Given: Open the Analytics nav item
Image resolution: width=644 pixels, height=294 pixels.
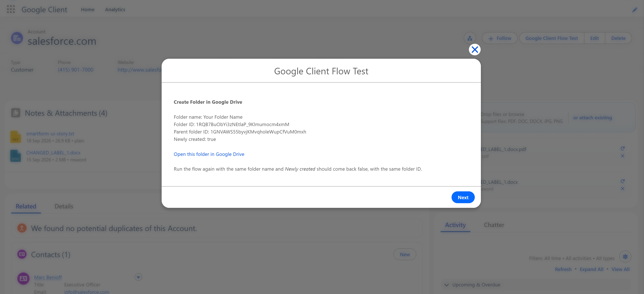Looking at the screenshot, I should (x=115, y=10).
